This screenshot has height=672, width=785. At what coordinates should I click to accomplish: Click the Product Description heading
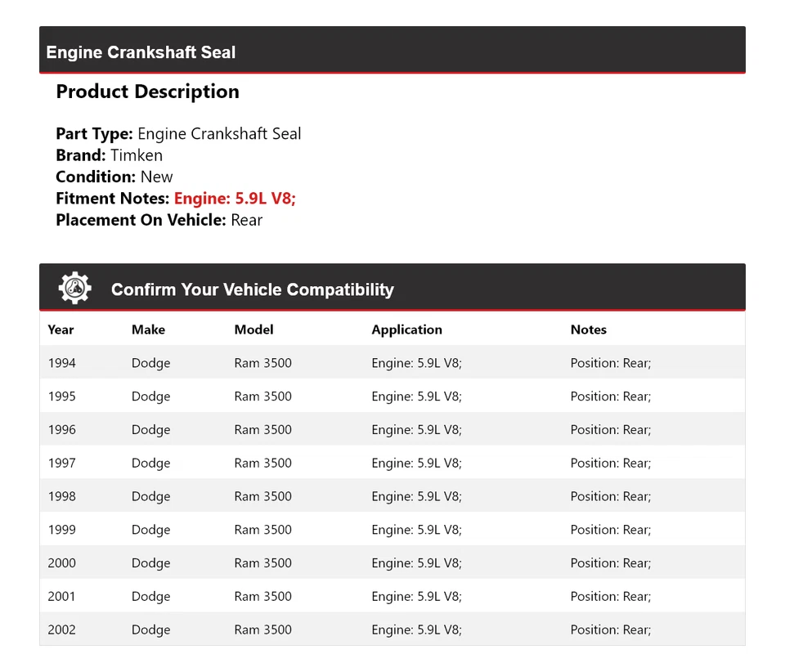(x=147, y=92)
